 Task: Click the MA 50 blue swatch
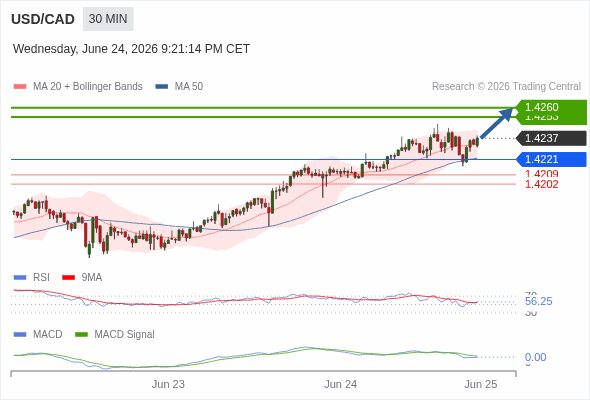click(162, 87)
